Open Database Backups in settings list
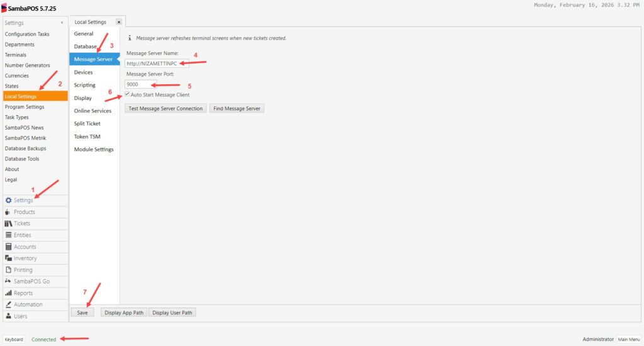 [x=25, y=148]
